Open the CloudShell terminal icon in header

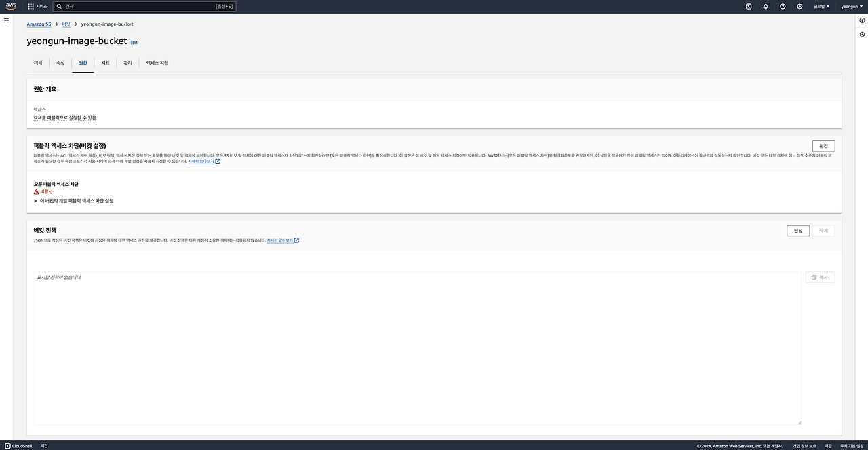coord(749,6)
